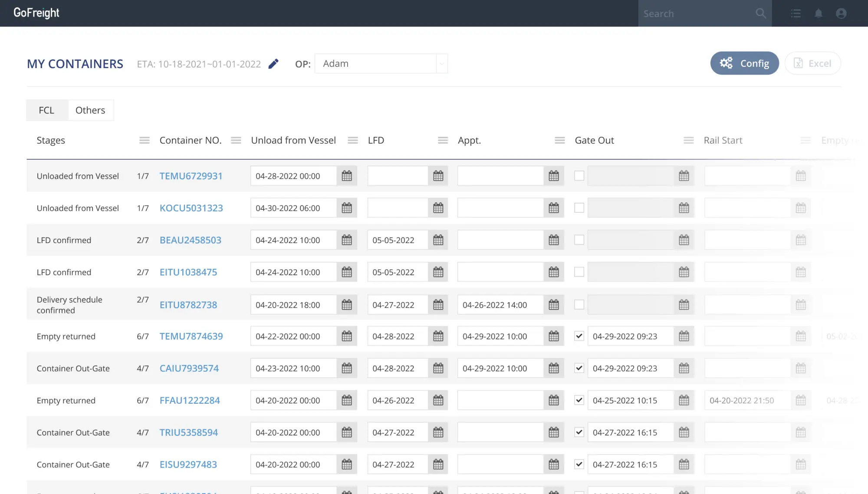The width and height of the screenshot is (868, 494).
Task: Click the search magnifier icon
Action: [761, 13]
